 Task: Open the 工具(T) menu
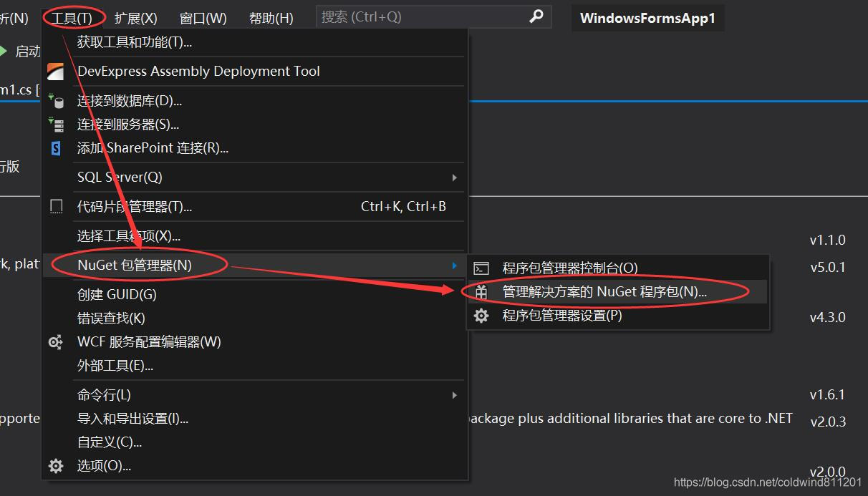click(72, 18)
